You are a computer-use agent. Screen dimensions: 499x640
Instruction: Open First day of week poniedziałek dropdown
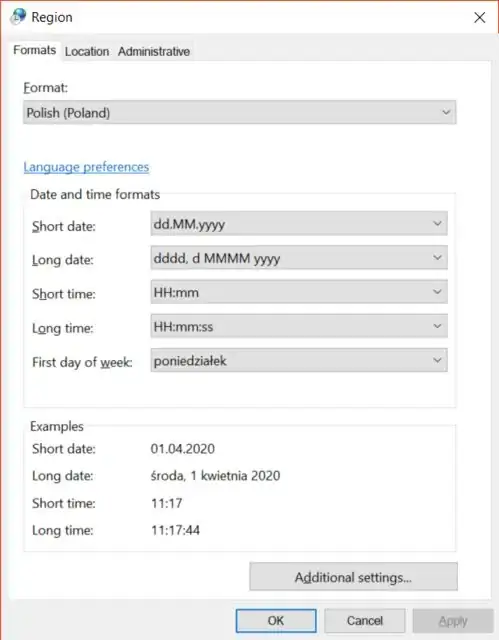(299, 360)
